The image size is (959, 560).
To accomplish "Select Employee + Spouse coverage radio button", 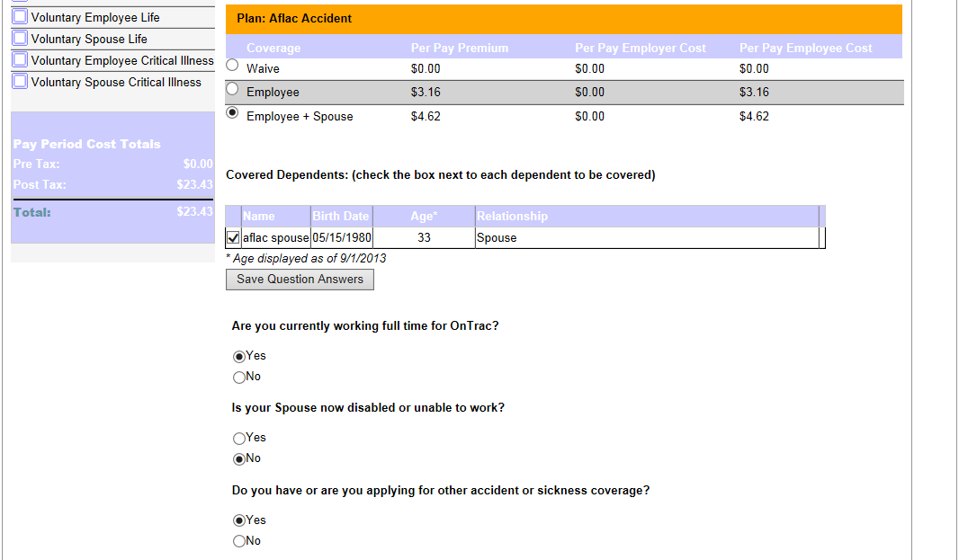I will [233, 113].
